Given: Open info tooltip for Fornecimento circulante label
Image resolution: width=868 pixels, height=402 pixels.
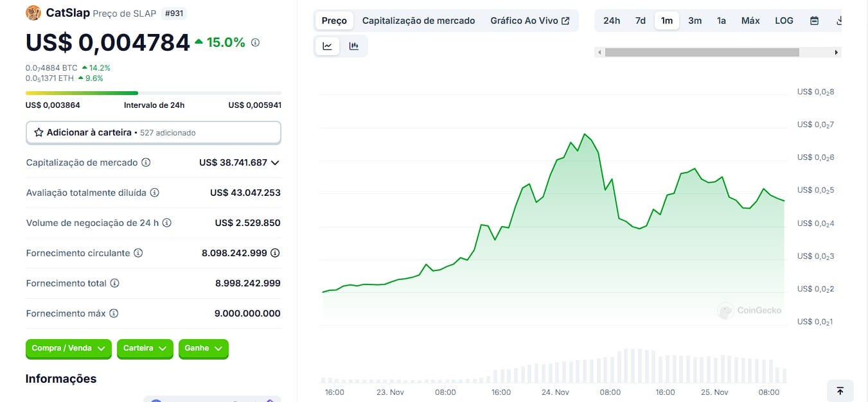Looking at the screenshot, I should tap(138, 253).
